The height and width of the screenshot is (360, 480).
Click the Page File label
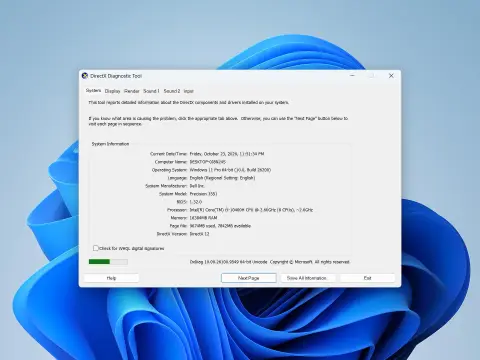(178, 226)
